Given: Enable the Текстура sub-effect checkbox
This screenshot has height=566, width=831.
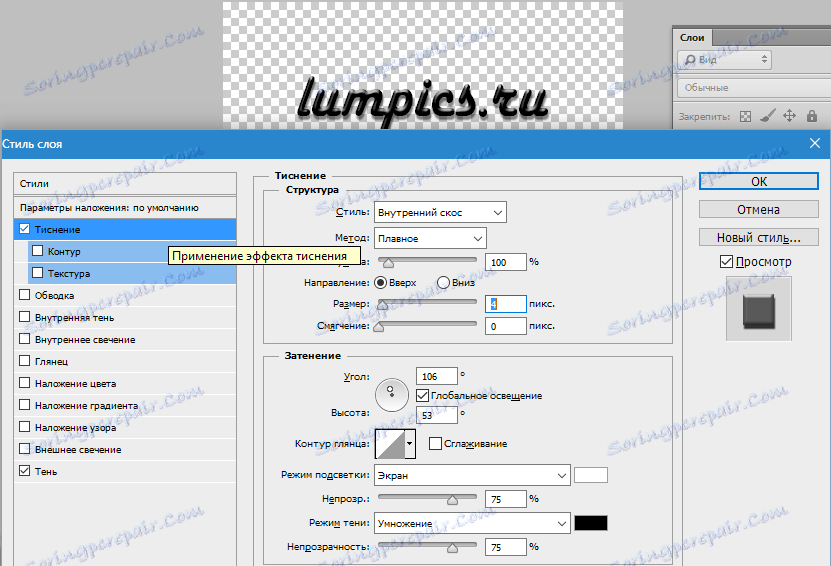Looking at the screenshot, I should (x=38, y=273).
